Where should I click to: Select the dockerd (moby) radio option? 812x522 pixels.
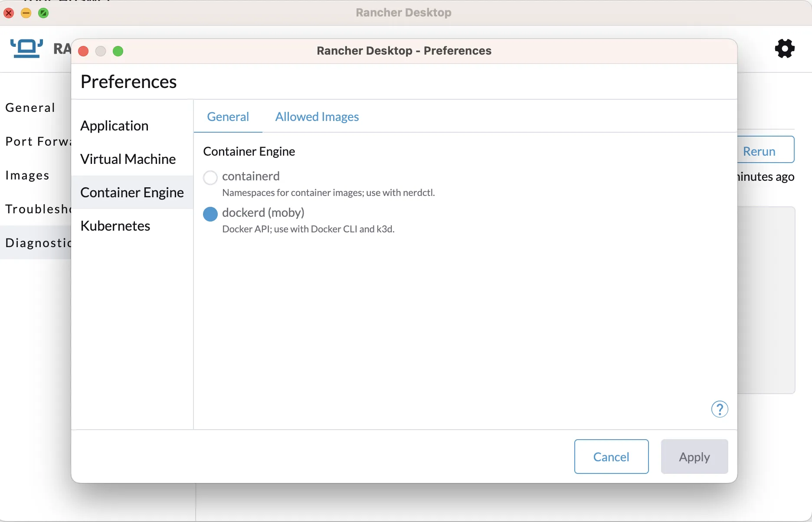tap(210, 214)
